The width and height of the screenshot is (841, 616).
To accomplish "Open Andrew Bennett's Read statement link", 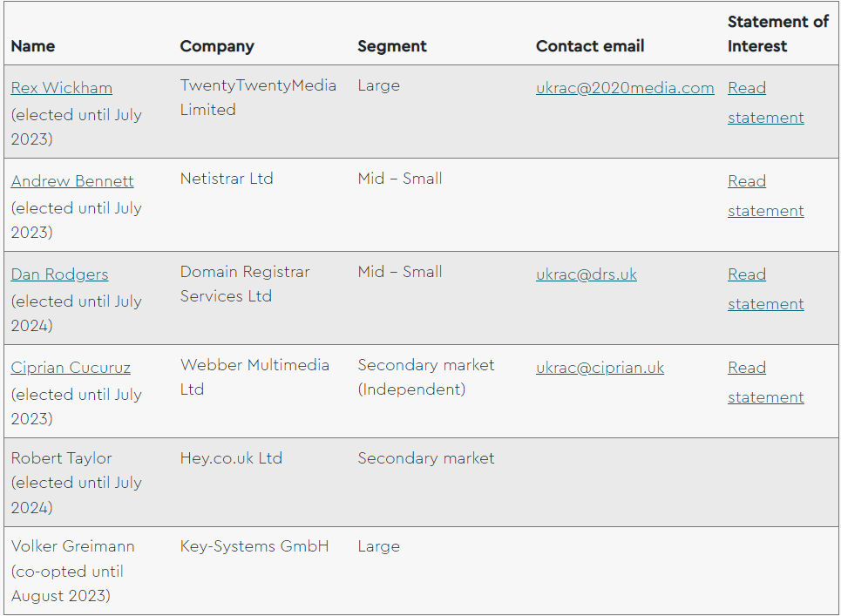I will (x=764, y=196).
